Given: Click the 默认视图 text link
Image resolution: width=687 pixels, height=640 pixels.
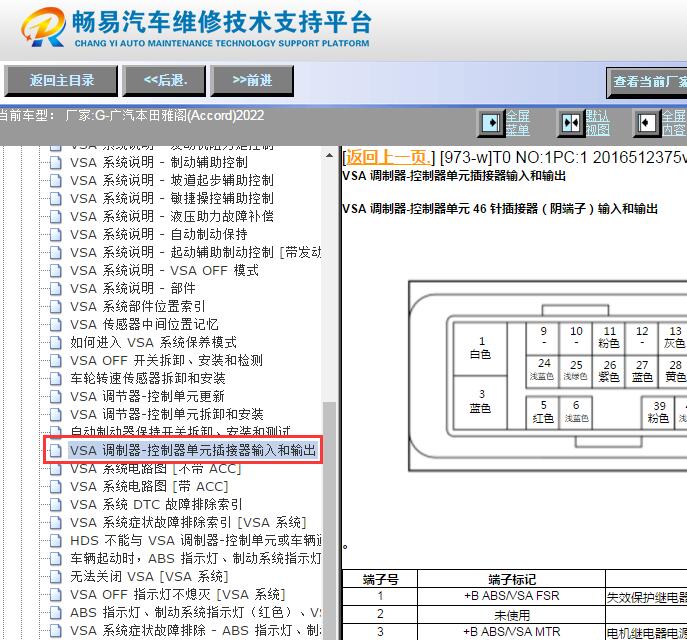Looking at the screenshot, I should click(598, 123).
